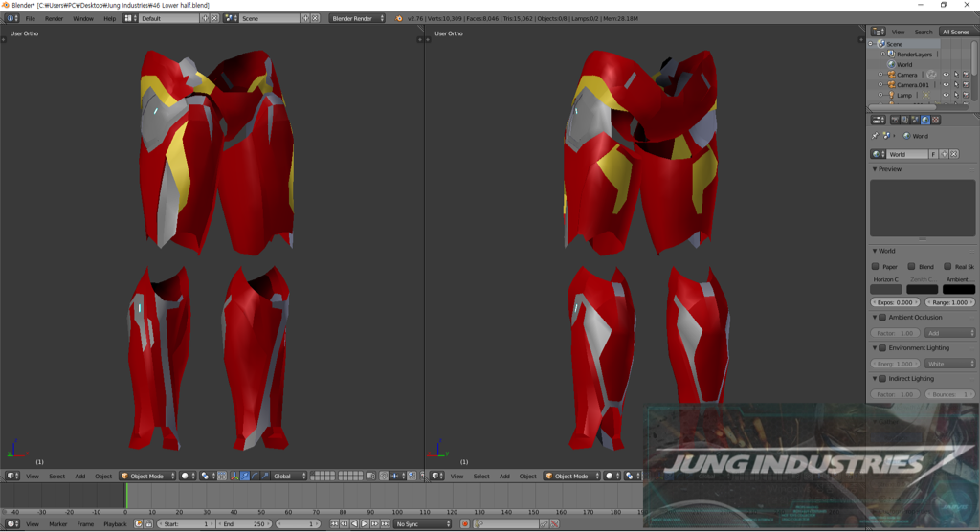The height and width of the screenshot is (532, 980).
Task: Open the Blender Render engine dropdown
Action: pos(357,18)
